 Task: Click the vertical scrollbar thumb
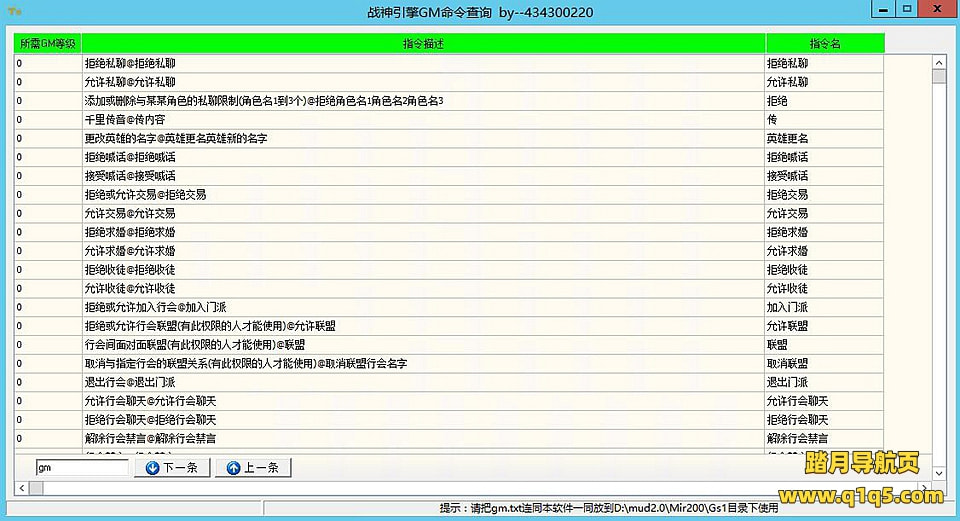(939, 77)
